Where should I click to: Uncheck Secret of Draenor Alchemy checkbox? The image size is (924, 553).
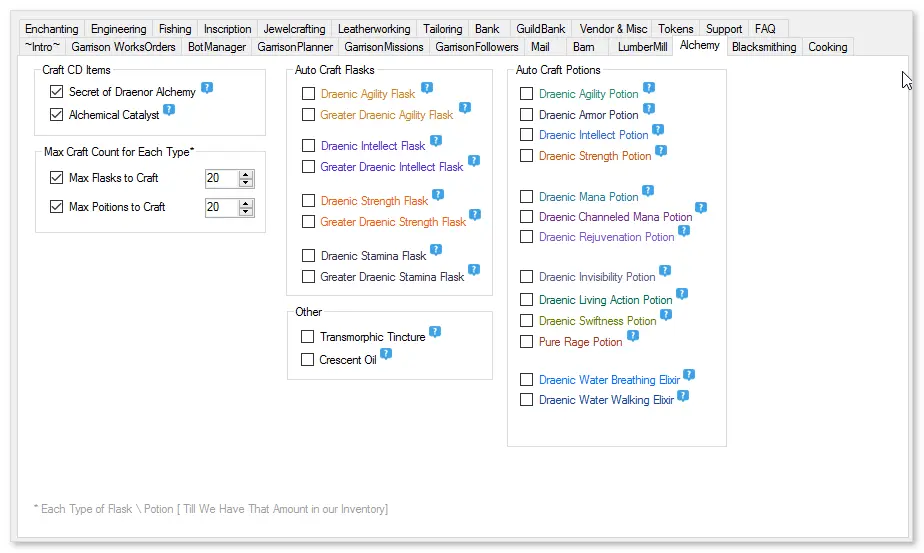(x=57, y=92)
